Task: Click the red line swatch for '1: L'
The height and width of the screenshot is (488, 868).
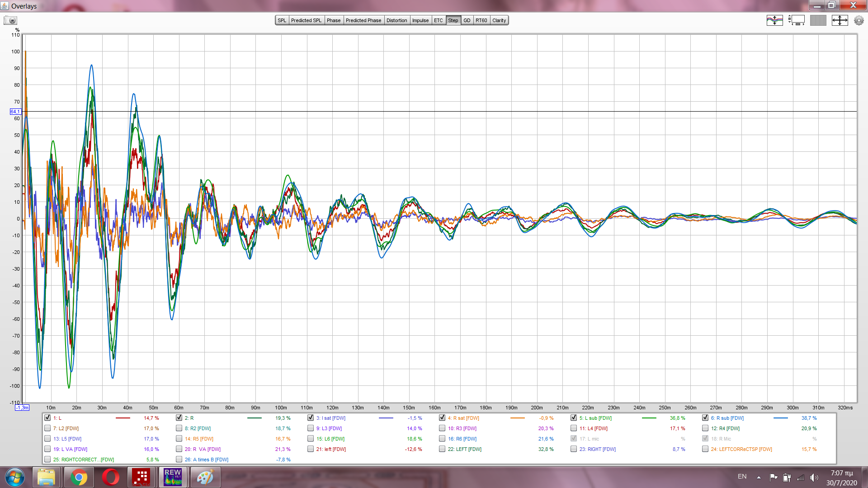Action: [123, 418]
